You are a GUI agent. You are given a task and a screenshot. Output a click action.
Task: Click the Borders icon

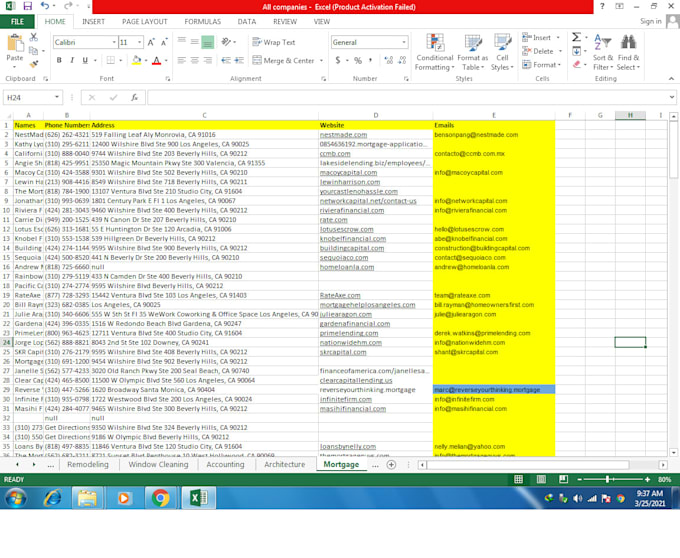[111, 60]
